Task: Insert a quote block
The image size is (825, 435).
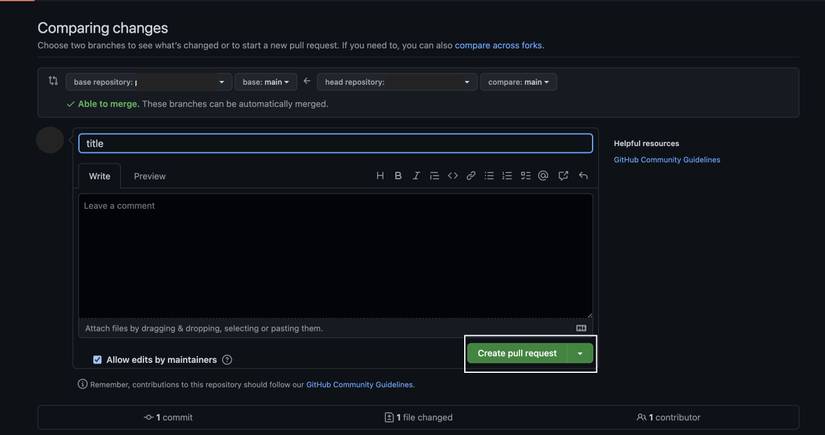Action: click(434, 176)
